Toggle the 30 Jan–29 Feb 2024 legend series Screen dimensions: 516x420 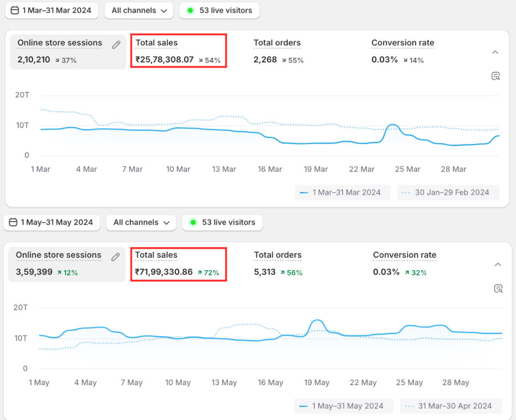(448, 193)
